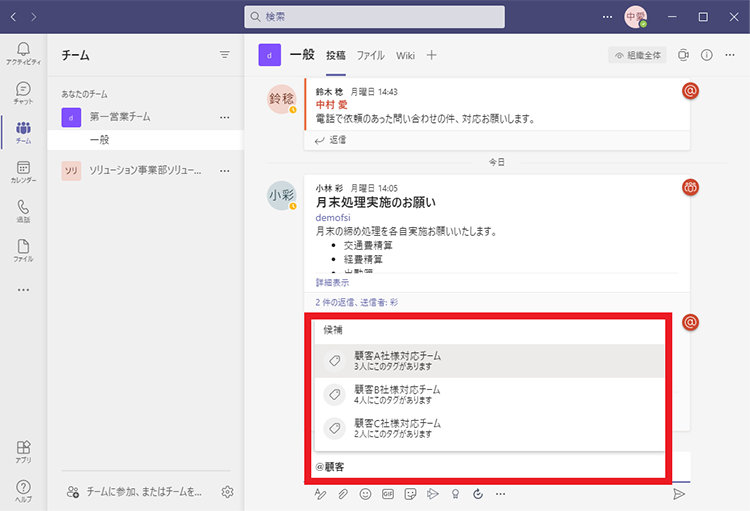750x511 pixels.
Task: Open more options for 第一営業チーム
Action: point(224,117)
